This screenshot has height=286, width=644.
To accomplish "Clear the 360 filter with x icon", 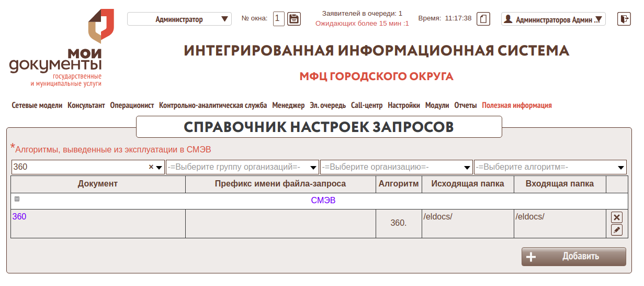I will [x=151, y=167].
